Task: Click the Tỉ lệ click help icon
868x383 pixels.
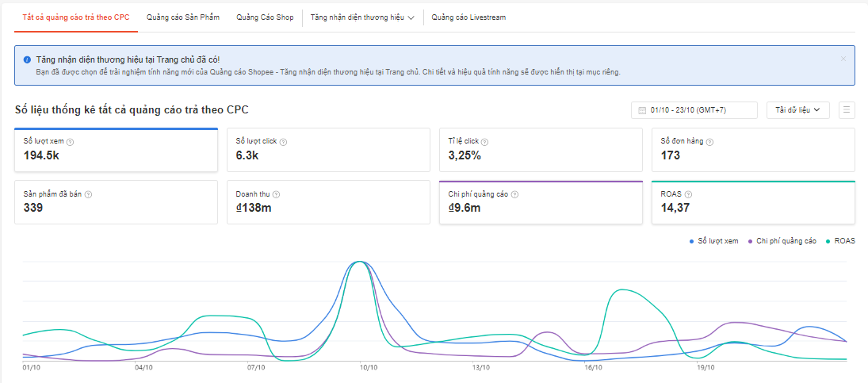Action: coord(484,142)
